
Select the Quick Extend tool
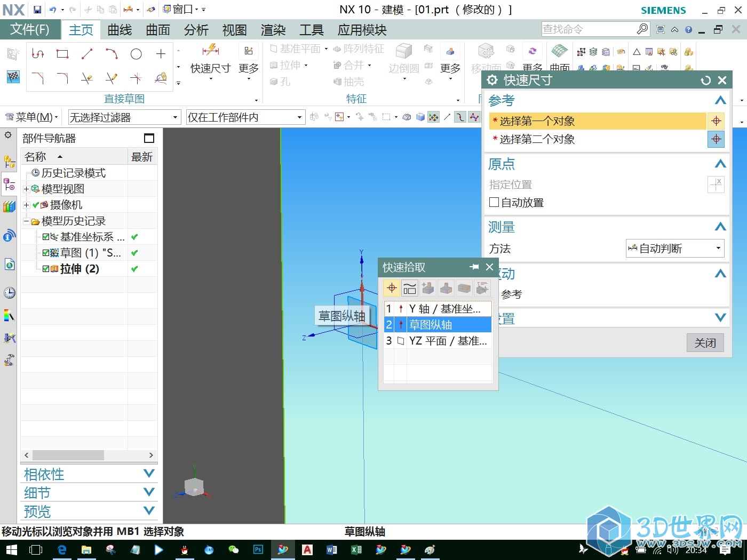point(112,78)
